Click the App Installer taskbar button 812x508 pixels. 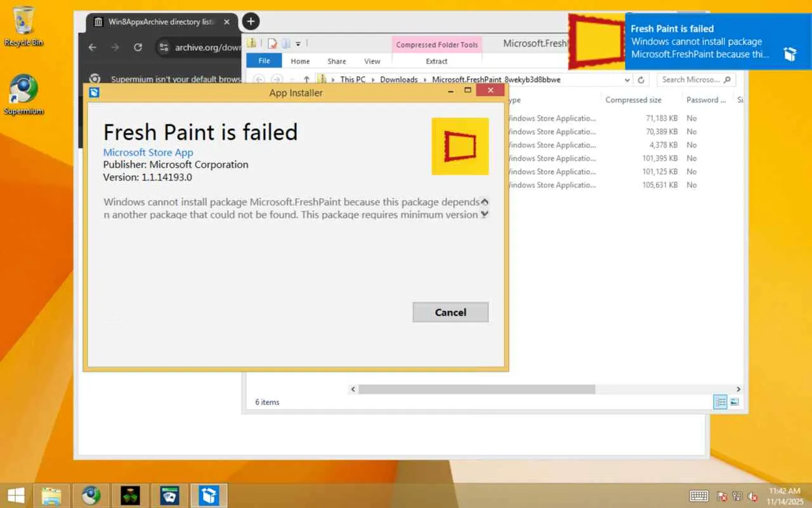point(209,495)
